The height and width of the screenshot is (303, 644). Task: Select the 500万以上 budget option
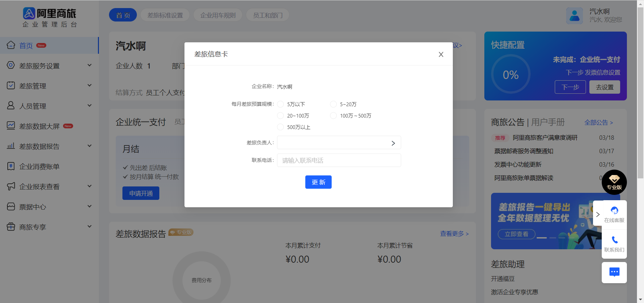[280, 127]
